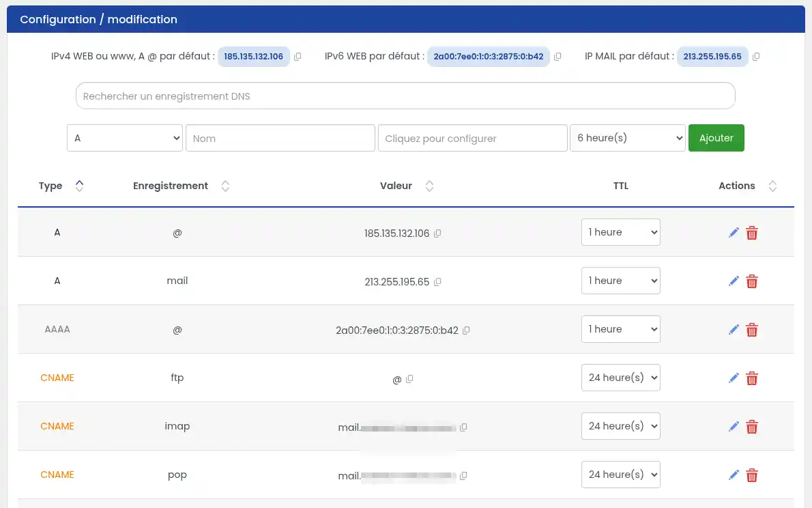Edit the ftp CNAME record
812x508 pixels.
point(734,378)
